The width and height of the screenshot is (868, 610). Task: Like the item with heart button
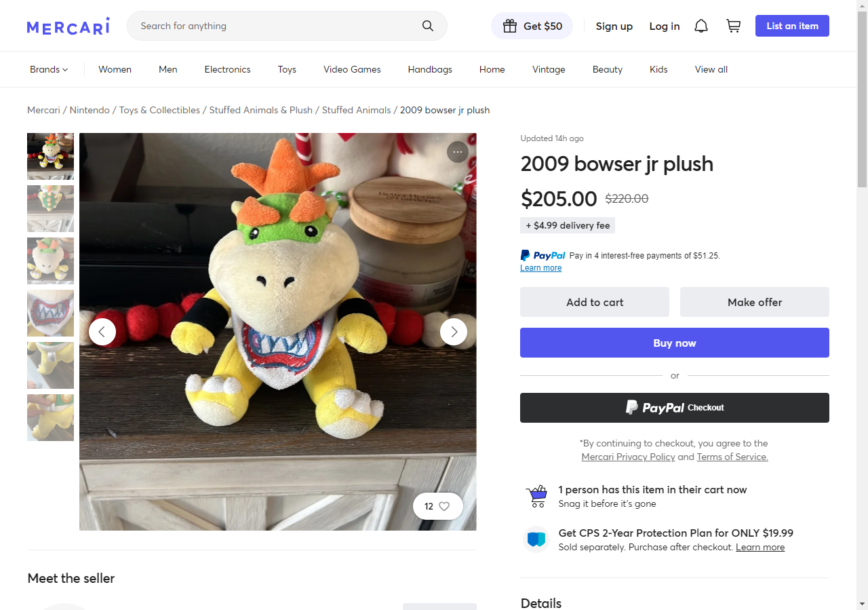438,506
